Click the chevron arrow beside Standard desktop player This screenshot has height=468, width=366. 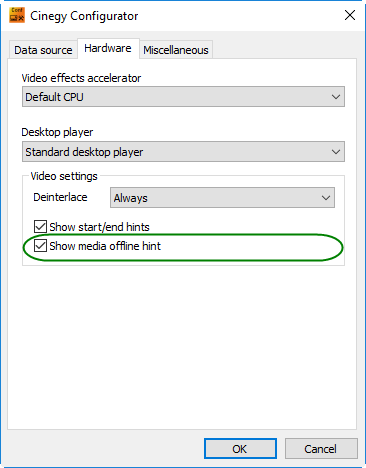coord(336,152)
